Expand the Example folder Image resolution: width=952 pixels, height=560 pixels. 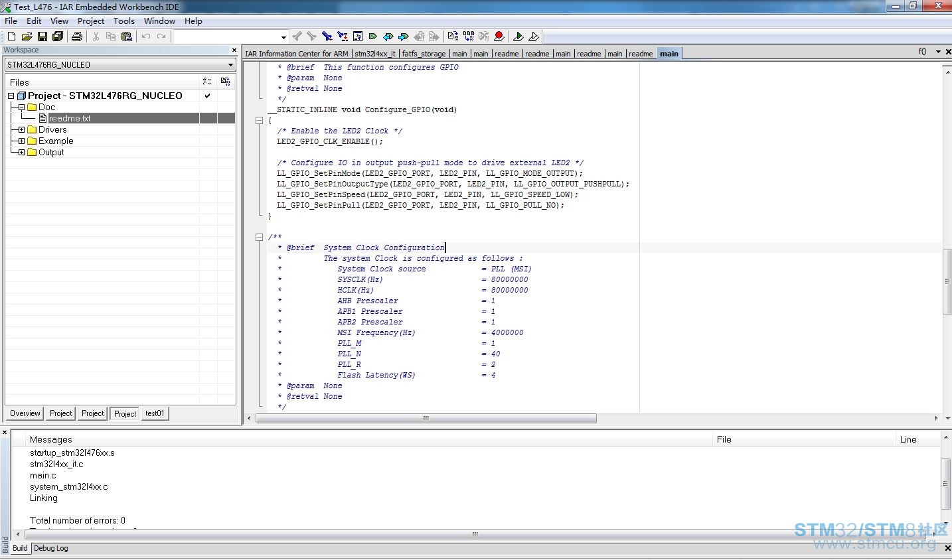tap(21, 141)
